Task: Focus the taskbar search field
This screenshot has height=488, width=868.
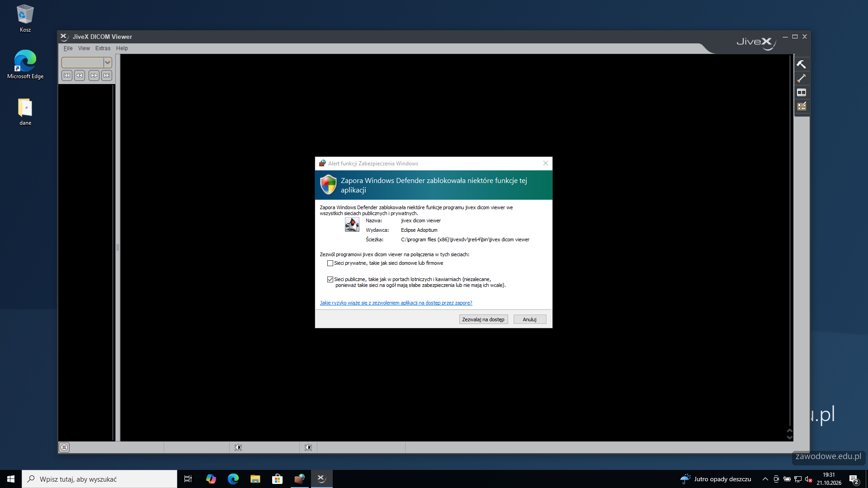Action: coord(99,479)
